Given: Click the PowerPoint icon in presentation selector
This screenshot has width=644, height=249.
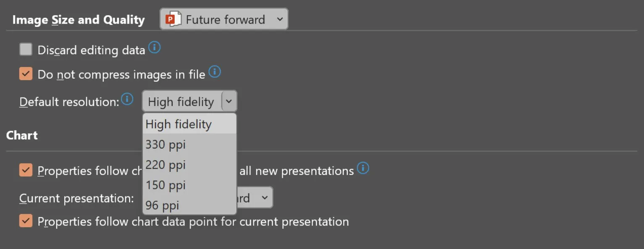Looking at the screenshot, I should [x=173, y=19].
